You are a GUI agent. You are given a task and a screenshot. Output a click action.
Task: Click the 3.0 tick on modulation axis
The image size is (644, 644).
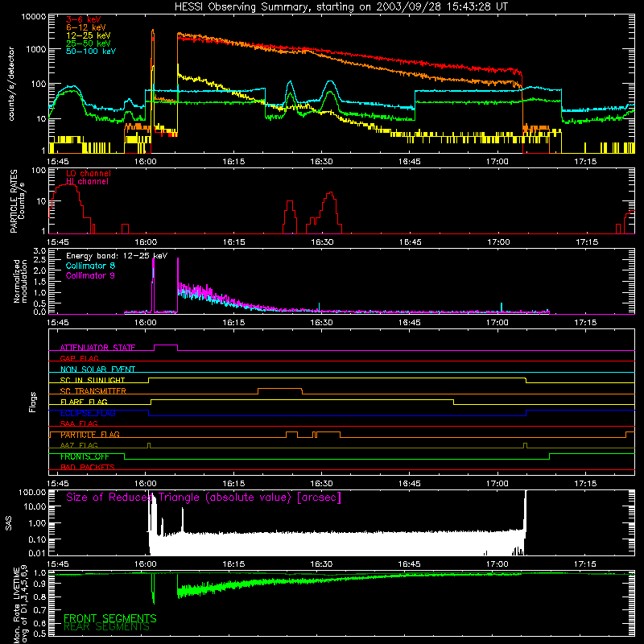point(39,250)
